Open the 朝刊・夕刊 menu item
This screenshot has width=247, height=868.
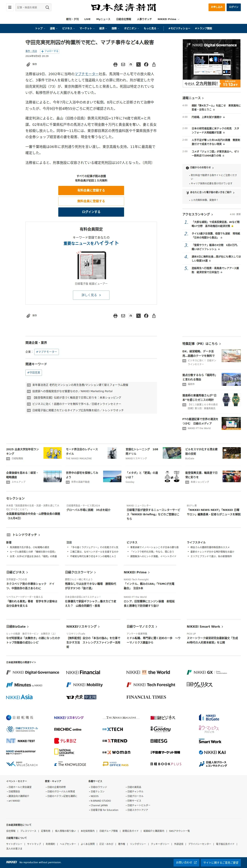[73, 19]
